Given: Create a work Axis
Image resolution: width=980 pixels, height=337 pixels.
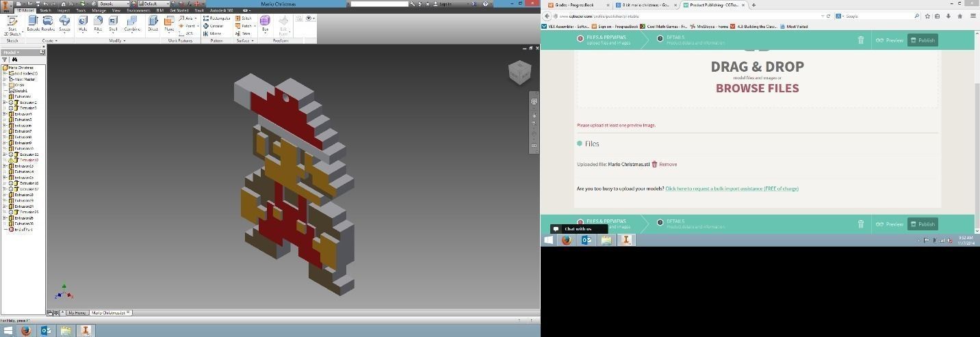Looking at the screenshot, I should click(186, 18).
